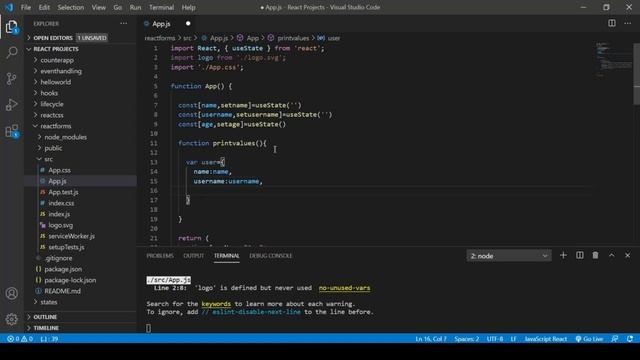This screenshot has width=640, height=360.
Task: Open Run menu
Action: click(135, 7)
